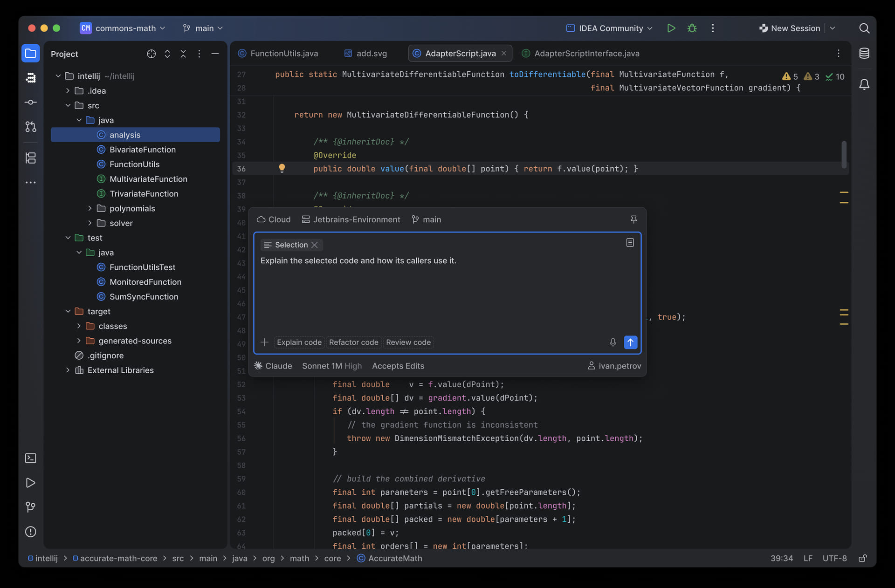Click the microphone voice input icon
Viewport: 895px width, 588px height.
(613, 342)
